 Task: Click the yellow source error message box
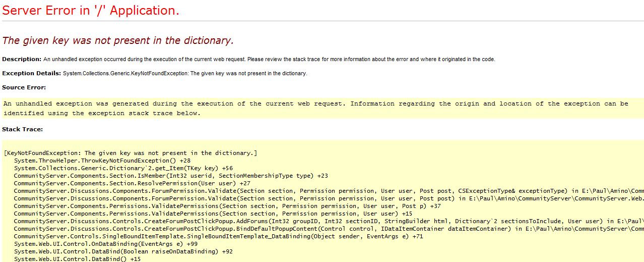point(323,108)
